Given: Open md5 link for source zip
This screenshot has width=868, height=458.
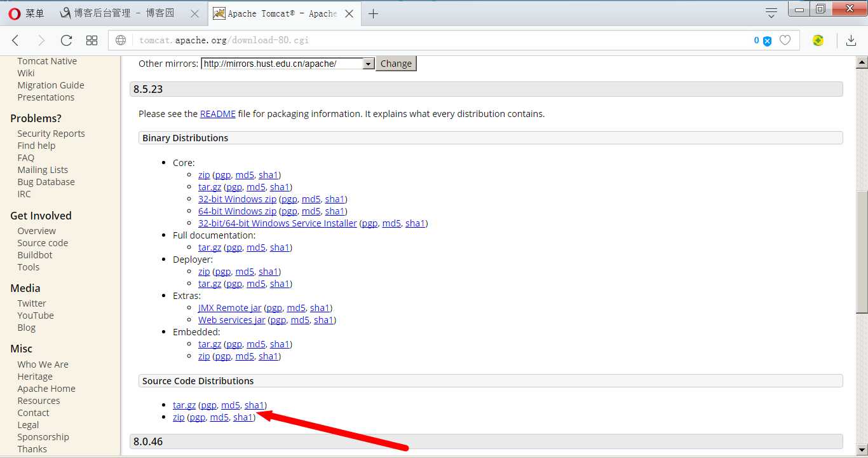Looking at the screenshot, I should (219, 417).
